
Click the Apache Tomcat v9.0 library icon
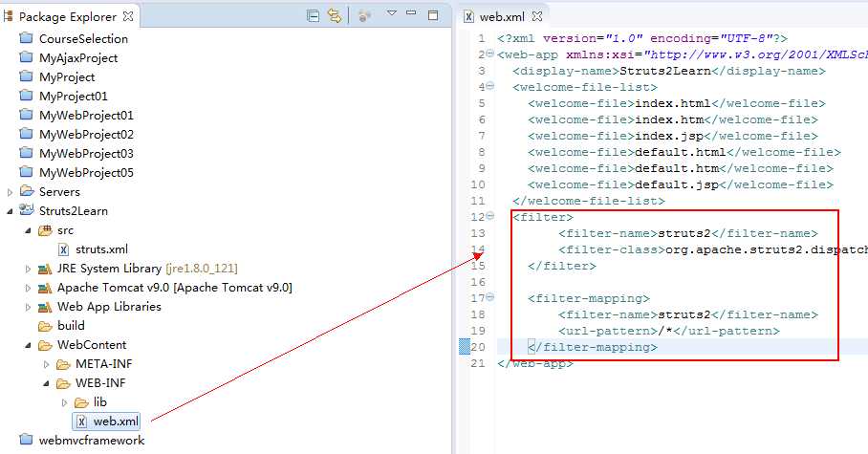click(45, 288)
